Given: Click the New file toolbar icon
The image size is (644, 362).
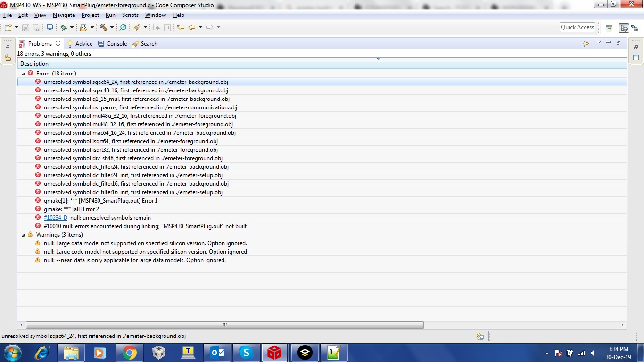Looking at the screenshot, I should (8, 27).
